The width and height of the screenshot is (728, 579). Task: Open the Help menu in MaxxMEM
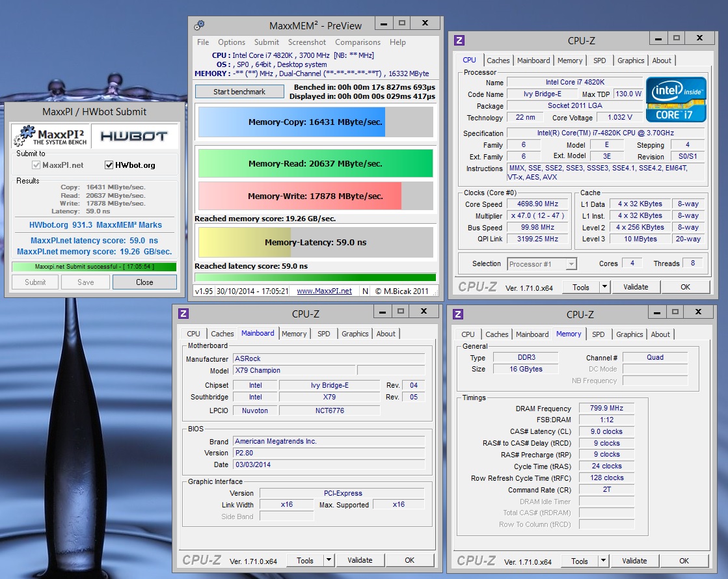click(x=398, y=42)
